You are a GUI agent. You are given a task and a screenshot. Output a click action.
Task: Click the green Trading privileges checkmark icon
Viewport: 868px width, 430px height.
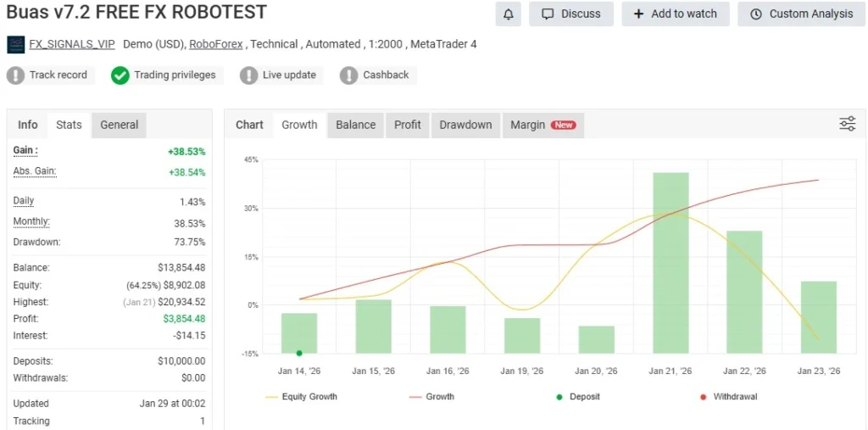click(x=120, y=75)
